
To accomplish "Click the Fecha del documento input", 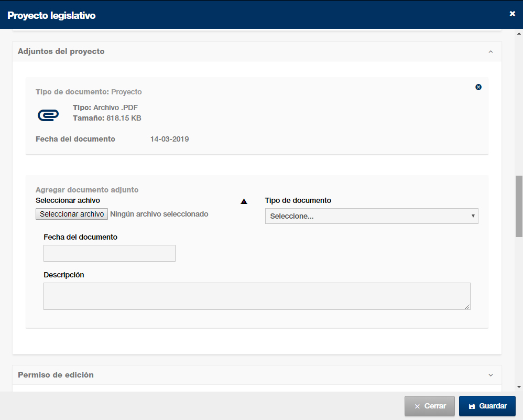I will point(110,253).
